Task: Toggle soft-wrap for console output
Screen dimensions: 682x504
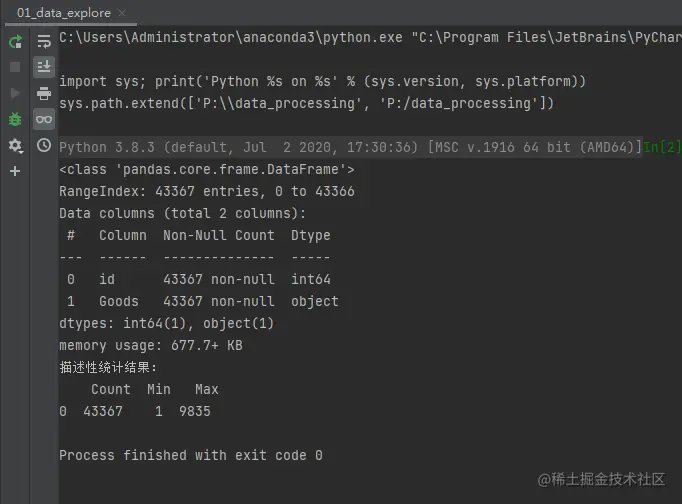Action: [44, 42]
